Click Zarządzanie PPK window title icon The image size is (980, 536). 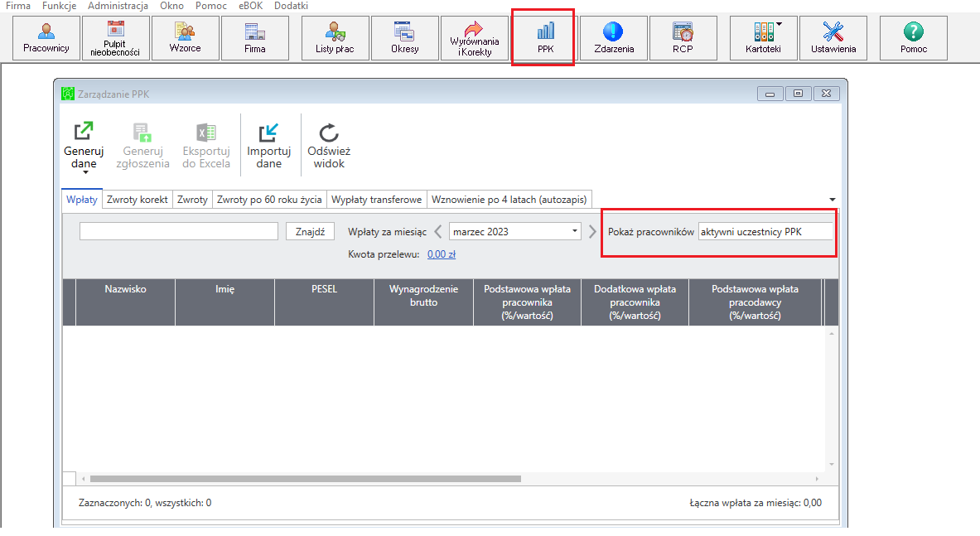(x=68, y=94)
